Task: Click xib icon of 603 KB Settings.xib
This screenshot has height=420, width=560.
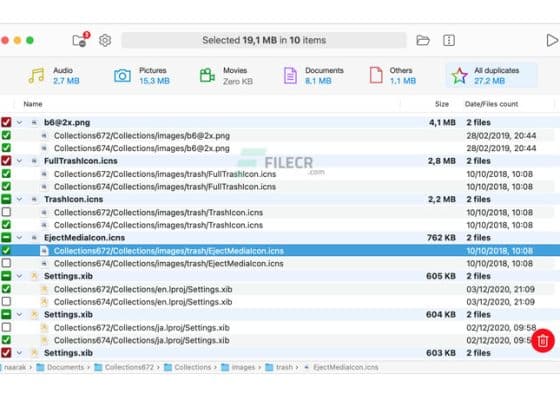Action: 34,353
